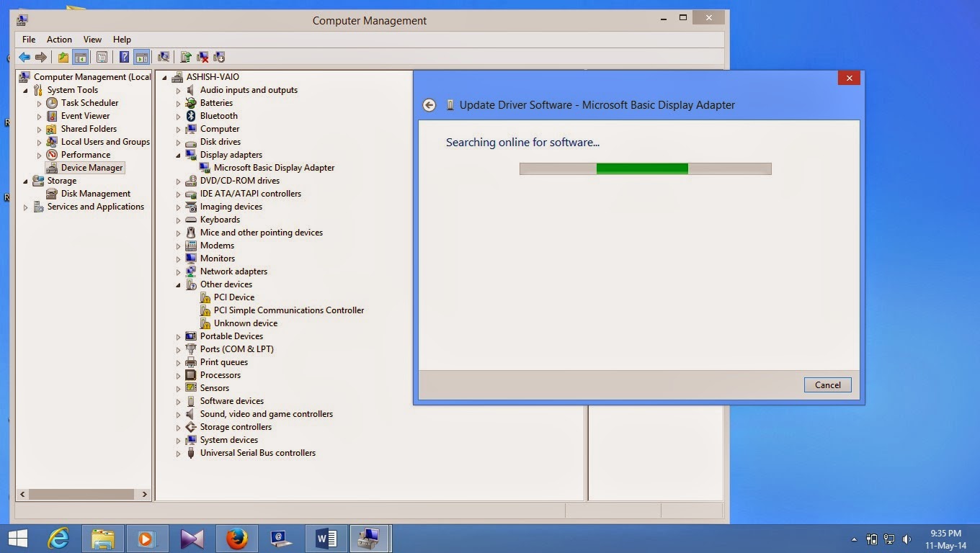Toggle the Show/Hide Action Pane toolbar button

141,57
